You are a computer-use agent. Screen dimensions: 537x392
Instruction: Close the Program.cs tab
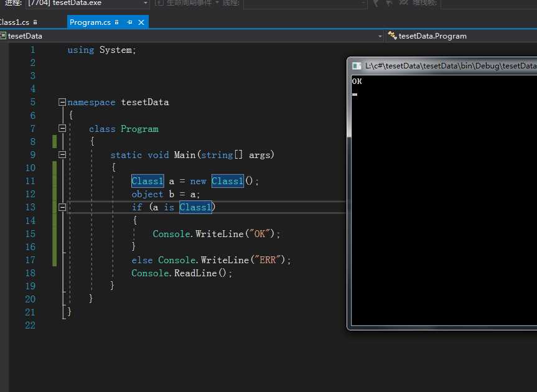point(141,22)
